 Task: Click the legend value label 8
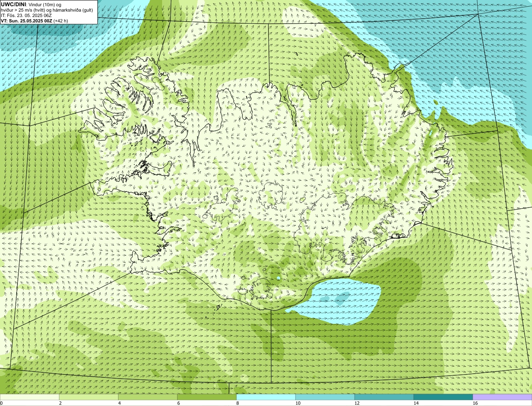pos(237,403)
